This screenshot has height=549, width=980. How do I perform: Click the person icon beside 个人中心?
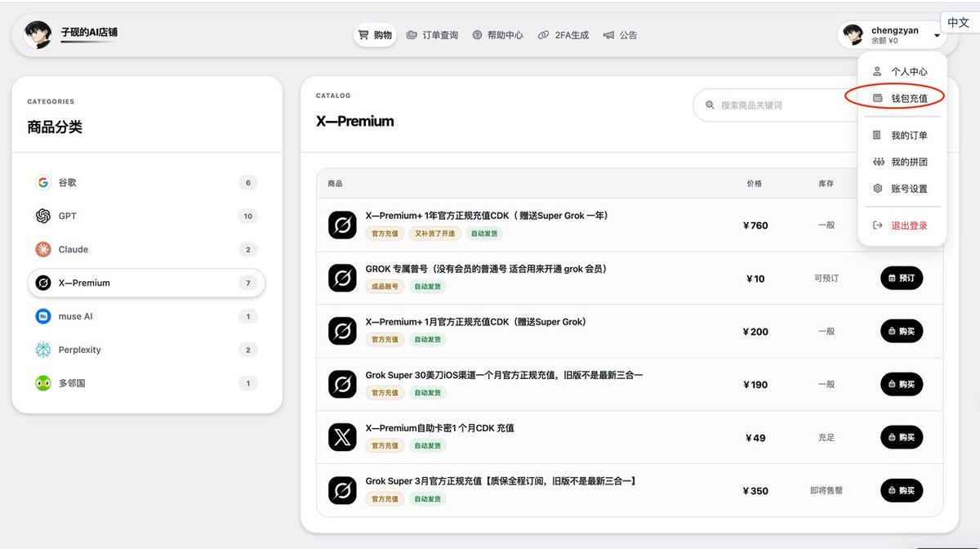[x=878, y=72]
